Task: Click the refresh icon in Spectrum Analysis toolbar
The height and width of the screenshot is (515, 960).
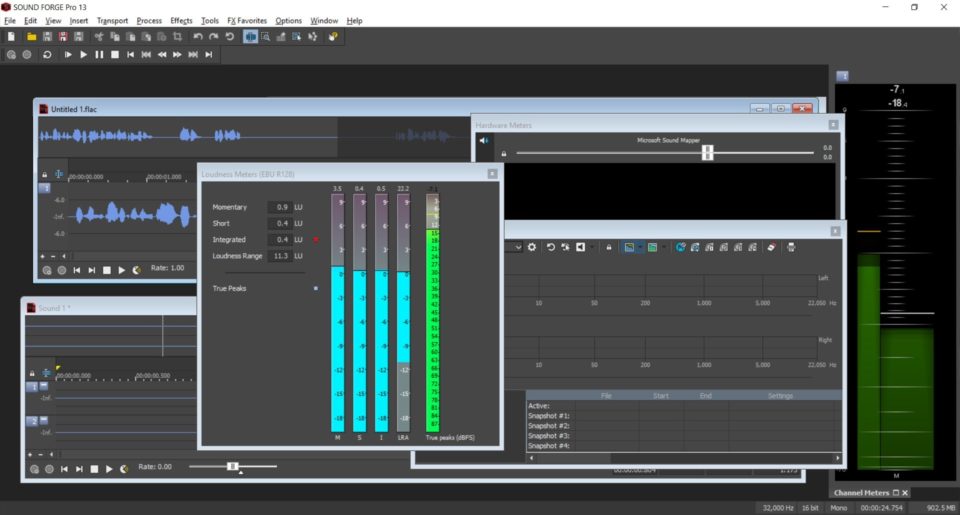Action: 550,247
